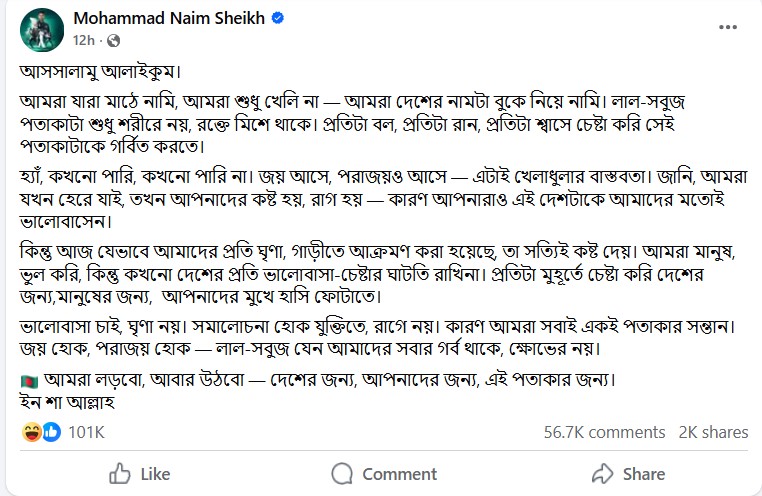Open the 101K reactions list
This screenshot has width=762, height=496.
point(86,432)
